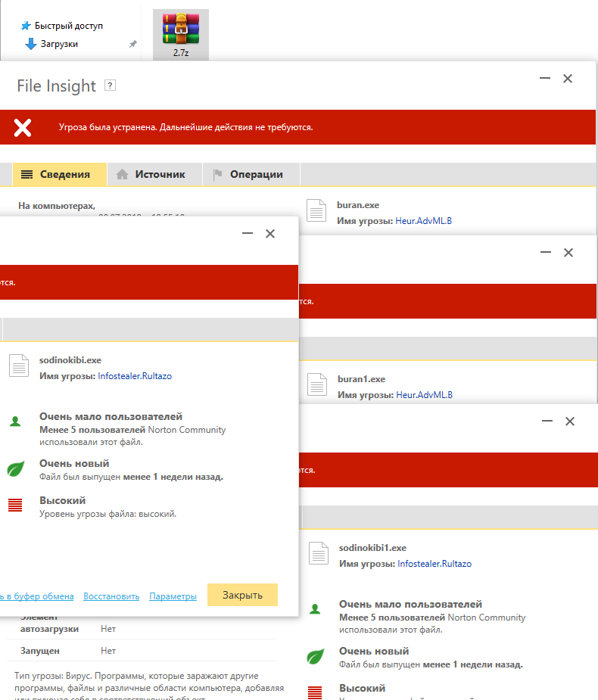Click 'Очень новый' heading in sodinokibi.exe window
Image resolution: width=598 pixels, height=700 pixels.
click(74, 463)
